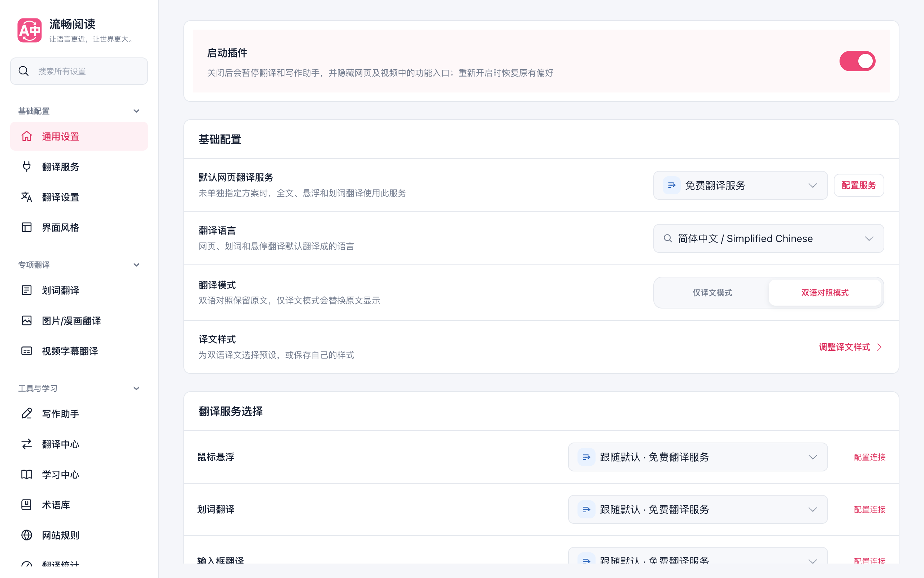Viewport: 924px width, 578px height.
Task: Click the globe icon beside 网站规则
Action: point(27,535)
